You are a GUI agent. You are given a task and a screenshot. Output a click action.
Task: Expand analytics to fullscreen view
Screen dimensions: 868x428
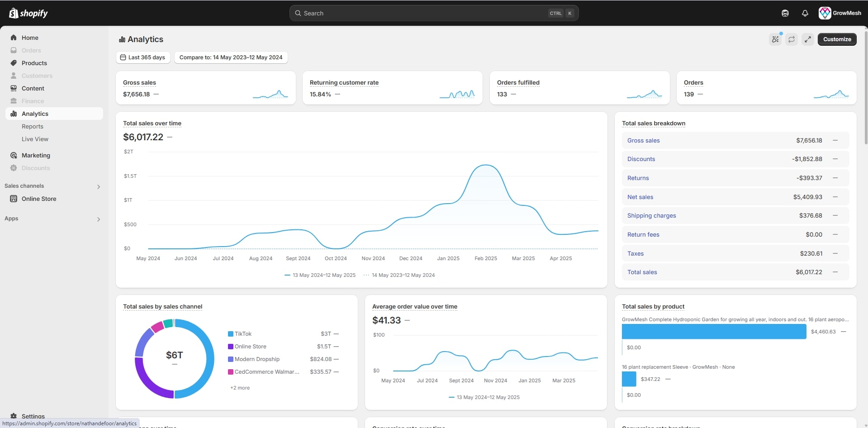point(807,39)
